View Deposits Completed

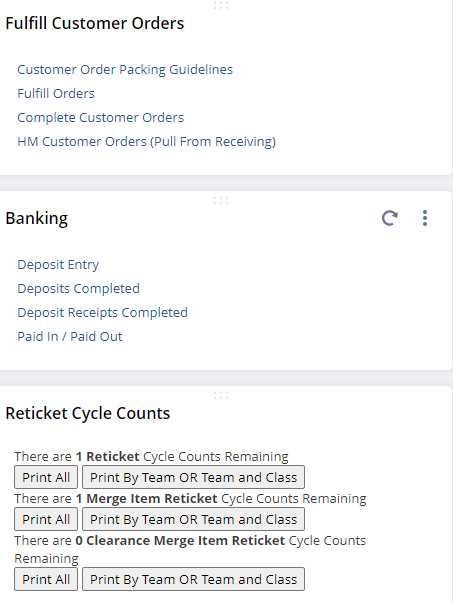coord(78,288)
